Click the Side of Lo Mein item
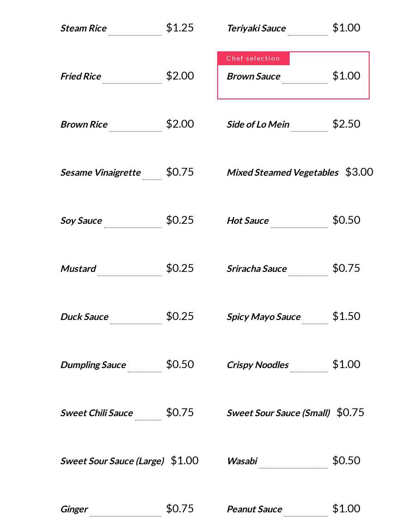Screen dimensions: 420x523 [258, 124]
